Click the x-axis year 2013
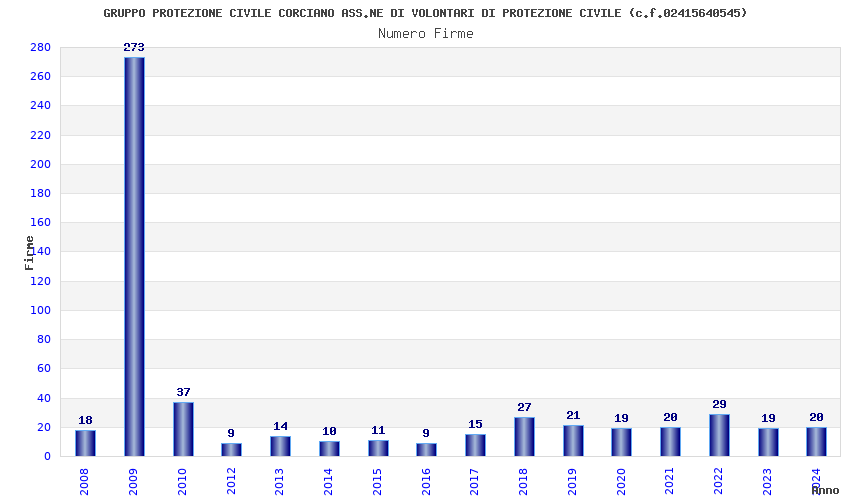 click(x=279, y=482)
